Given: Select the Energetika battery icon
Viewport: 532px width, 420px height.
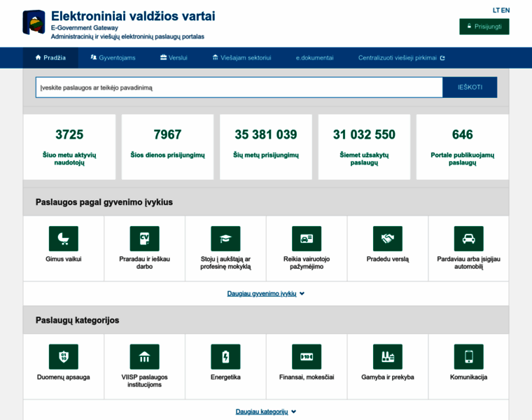Looking at the screenshot, I should pyautogui.click(x=225, y=357).
